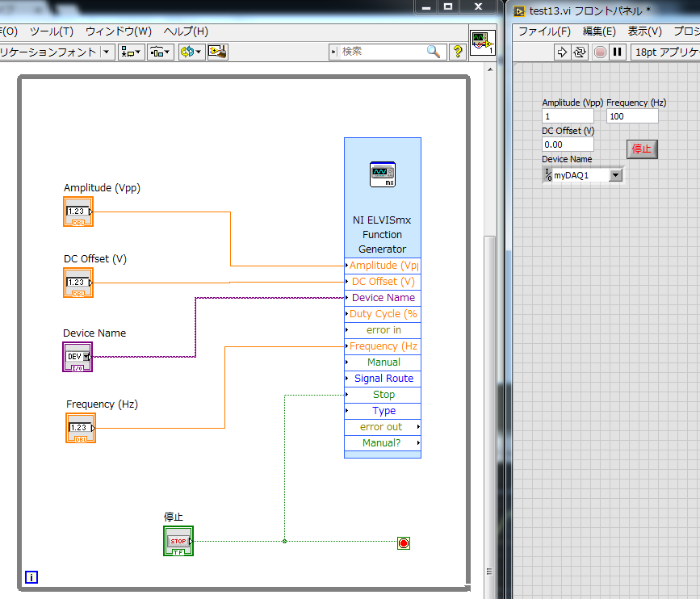The image size is (700, 599).
Task: Expand the myDAQ1 Device Name dropdown
Action: point(616,175)
